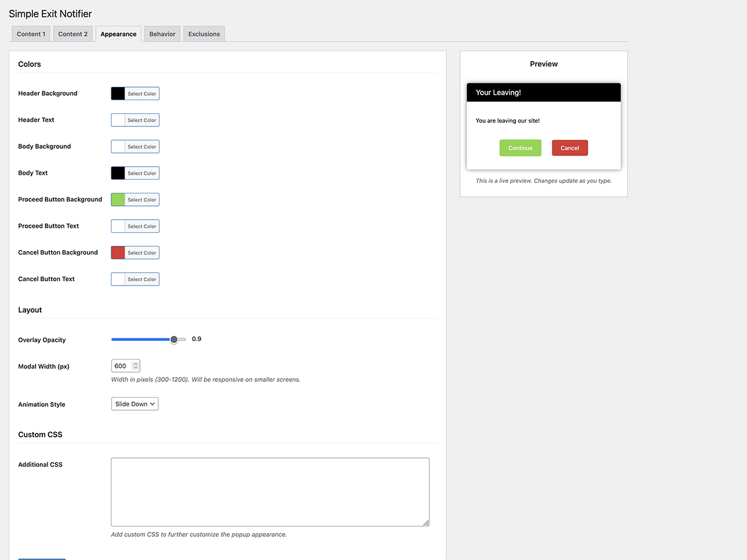Click the Additional CSS textarea resize handle

(426, 523)
